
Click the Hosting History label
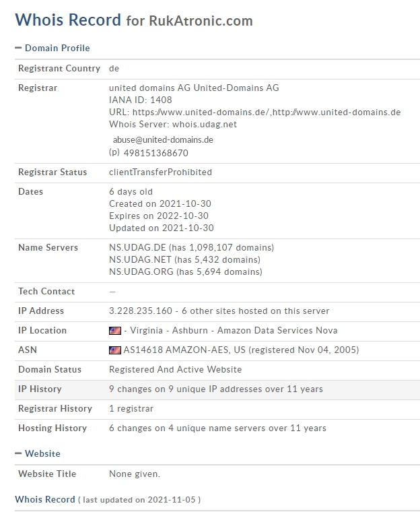point(53,428)
